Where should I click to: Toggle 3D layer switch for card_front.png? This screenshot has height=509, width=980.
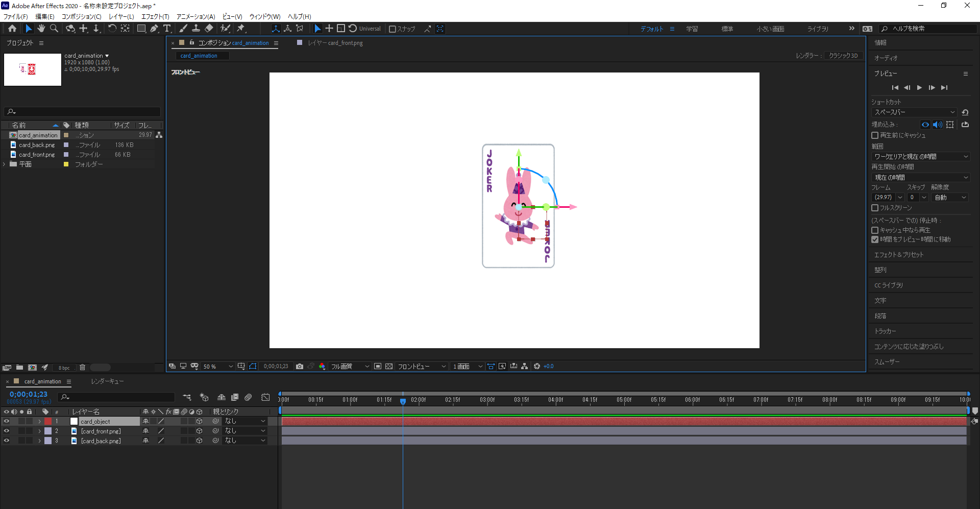199,431
